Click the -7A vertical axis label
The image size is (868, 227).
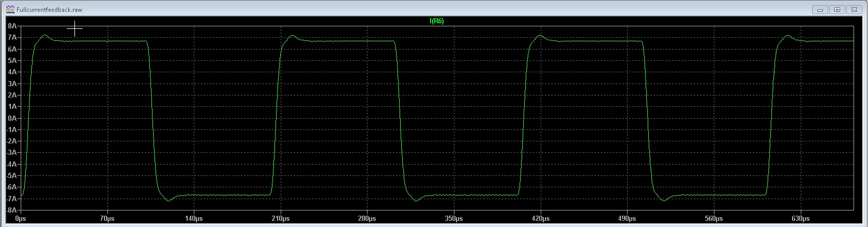coord(12,199)
